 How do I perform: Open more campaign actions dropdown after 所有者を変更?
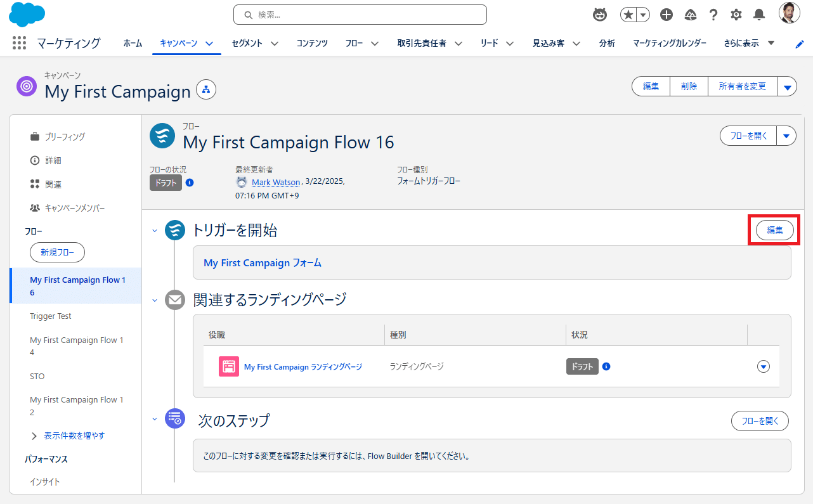click(787, 87)
